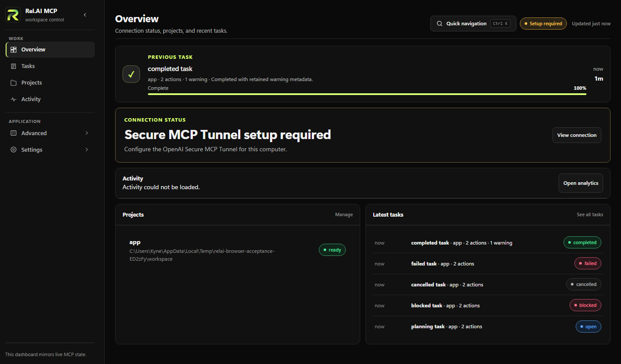The width and height of the screenshot is (621, 364).
Task: Click the Manage projects link
Action: (344, 215)
